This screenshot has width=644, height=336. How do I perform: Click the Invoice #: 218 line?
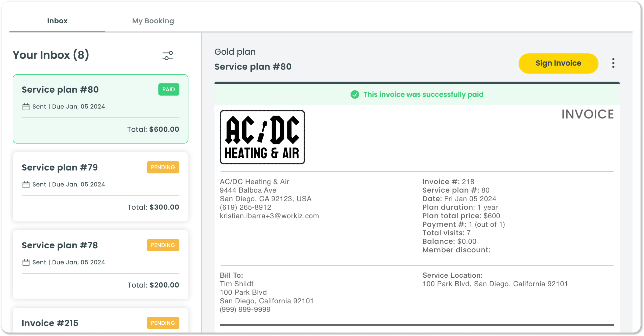coord(448,182)
